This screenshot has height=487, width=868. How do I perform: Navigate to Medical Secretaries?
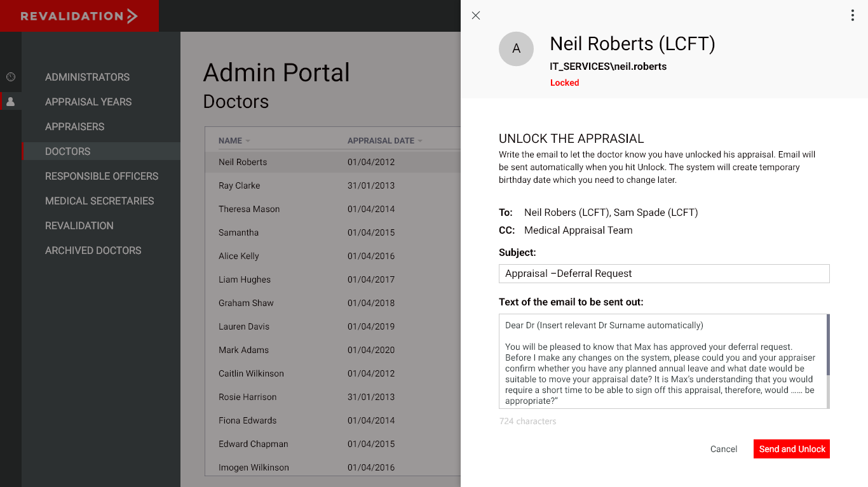99,201
